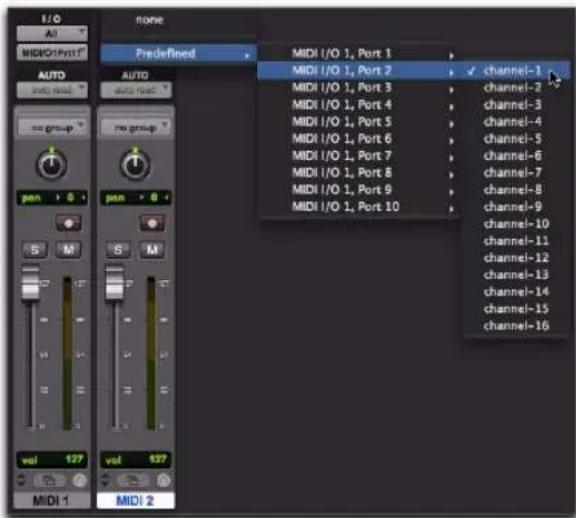Open MIDI 1 automation mode dropdown

[52, 90]
